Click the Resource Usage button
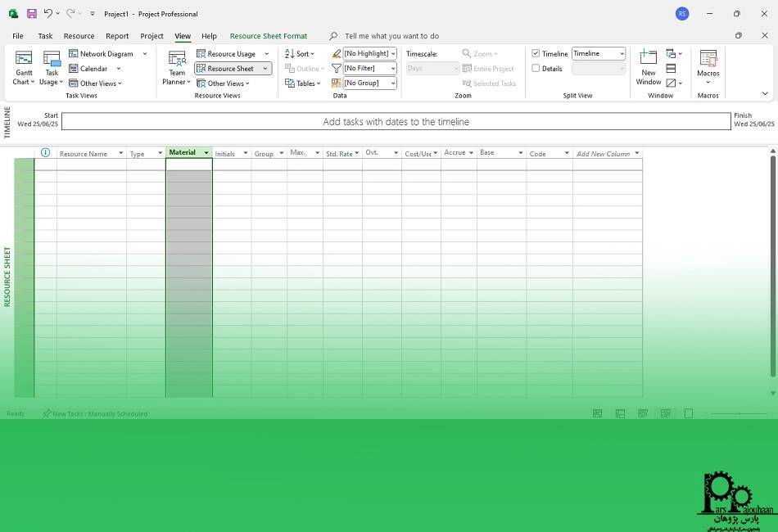 tap(231, 54)
